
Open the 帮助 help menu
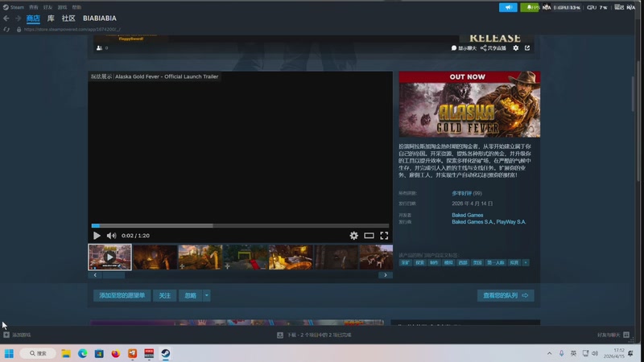[76, 7]
